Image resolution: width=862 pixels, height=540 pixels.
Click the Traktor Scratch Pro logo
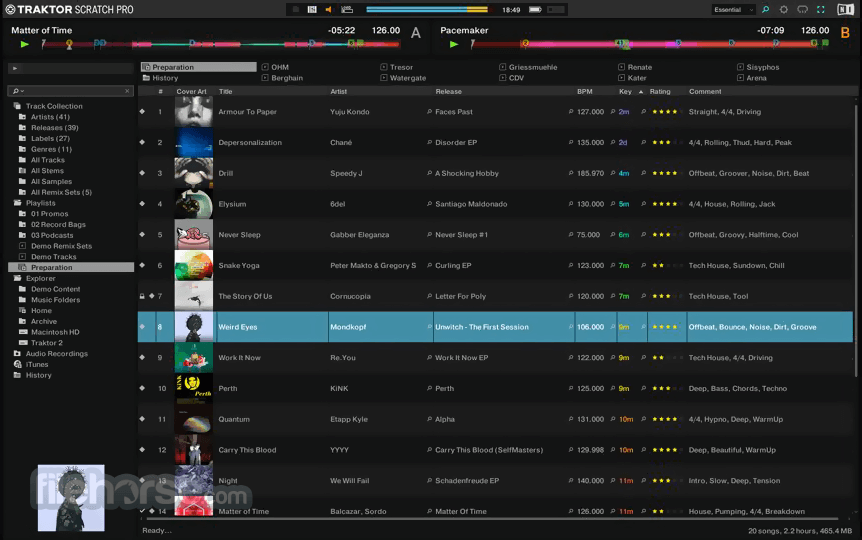69,9
